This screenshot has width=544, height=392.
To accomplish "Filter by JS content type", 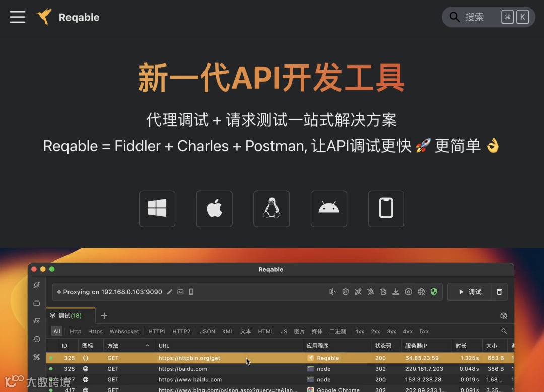I will [284, 332].
